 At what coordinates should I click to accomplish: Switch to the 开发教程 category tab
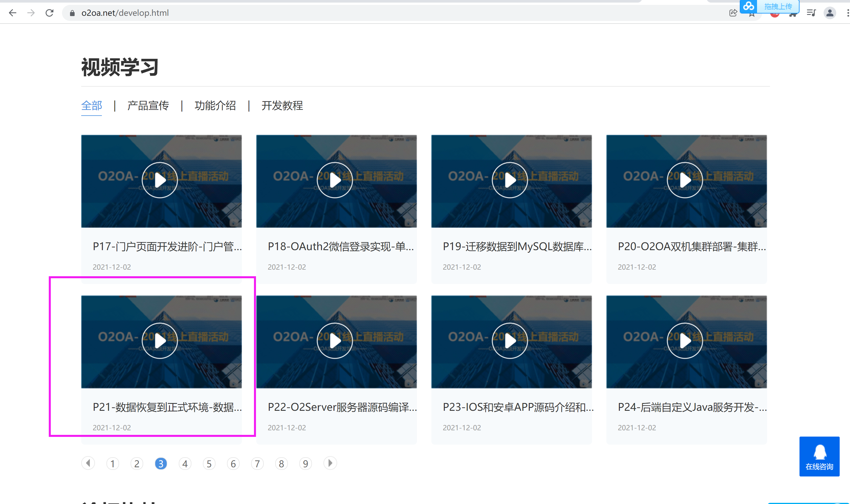[283, 106]
